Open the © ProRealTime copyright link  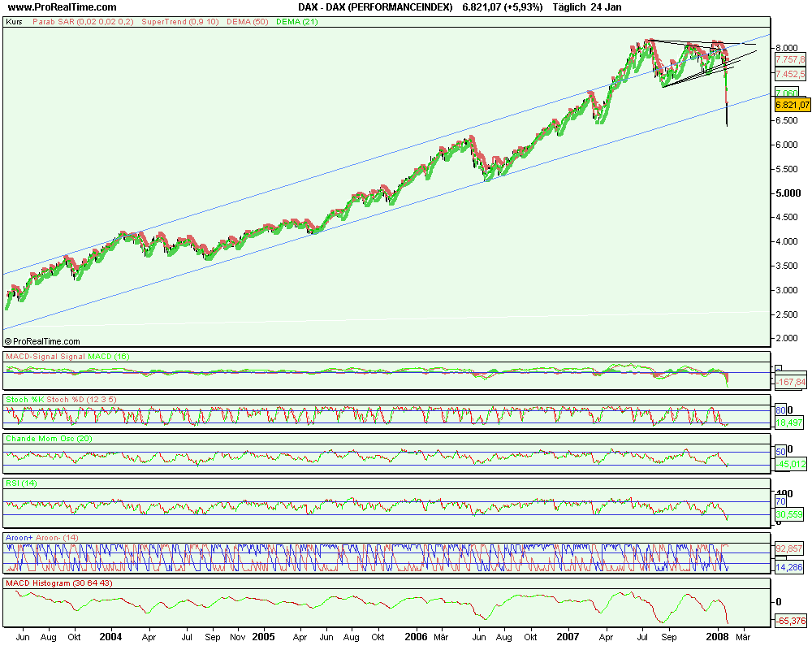click(x=45, y=341)
